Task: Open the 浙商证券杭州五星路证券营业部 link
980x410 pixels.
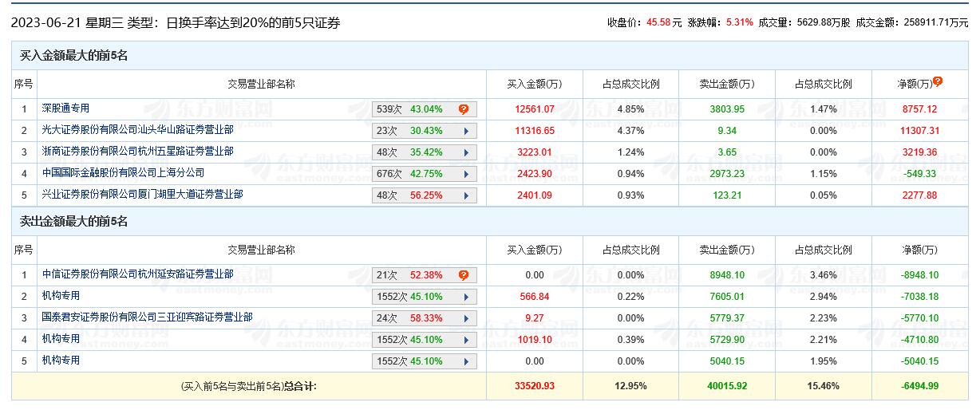Action: 137,152
